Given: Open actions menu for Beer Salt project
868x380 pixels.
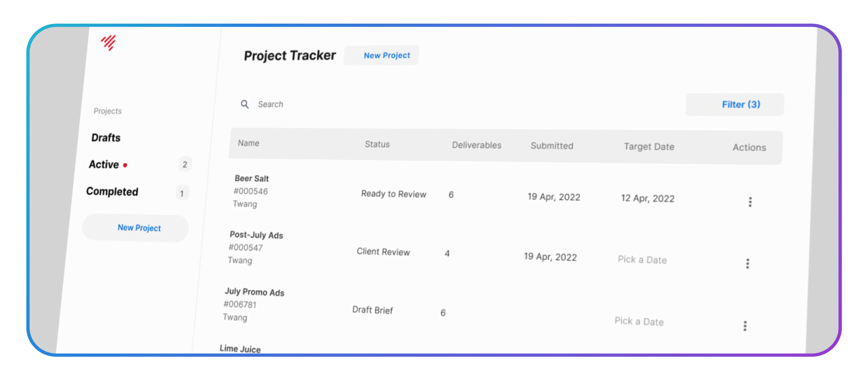Looking at the screenshot, I should tap(750, 202).
